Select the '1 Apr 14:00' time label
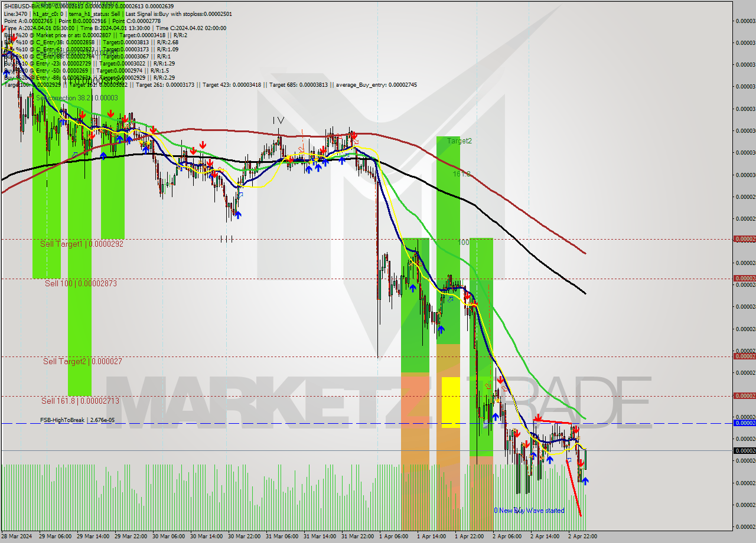Screen dimensions: 756x543 [431, 537]
